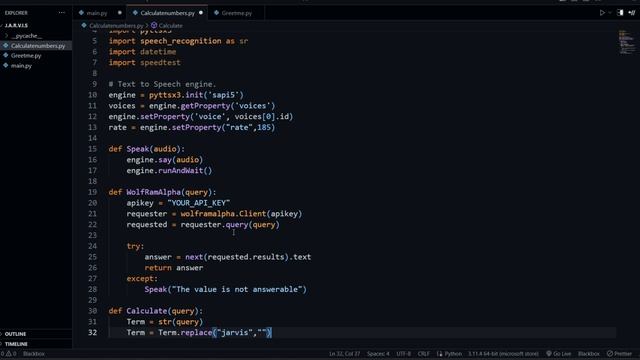The image size is (640, 360).
Task: Click file icon beside Greetme.py in explorer
Action: coord(6,56)
